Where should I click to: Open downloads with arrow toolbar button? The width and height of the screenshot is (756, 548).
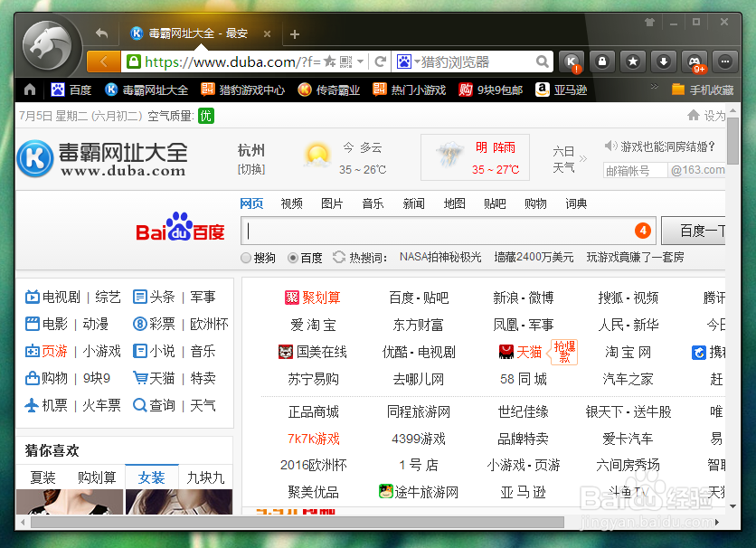point(664,61)
